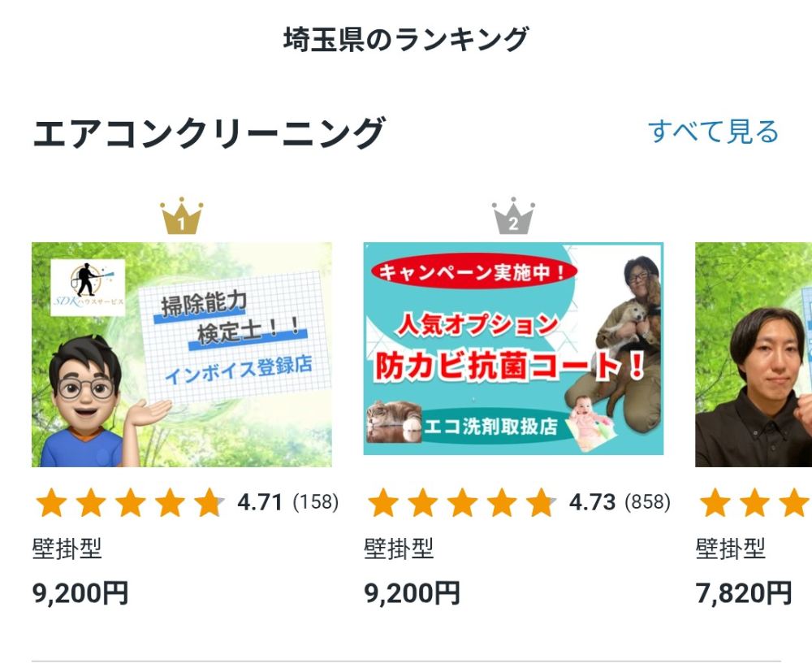This screenshot has width=812, height=672.
Task: Click the first listing's 9,200円 price
Action: (80, 593)
